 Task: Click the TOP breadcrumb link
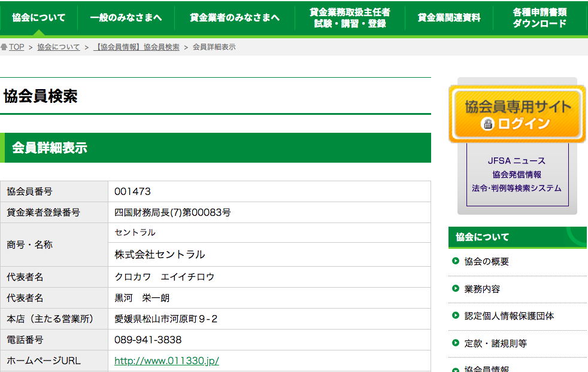(x=16, y=47)
